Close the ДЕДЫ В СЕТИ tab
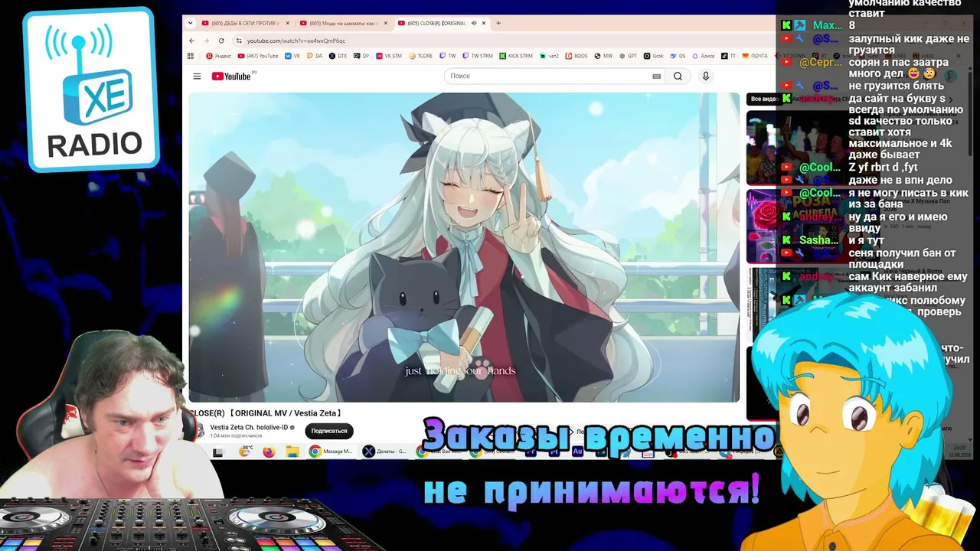Image resolution: width=980 pixels, height=551 pixels. pos(288,23)
